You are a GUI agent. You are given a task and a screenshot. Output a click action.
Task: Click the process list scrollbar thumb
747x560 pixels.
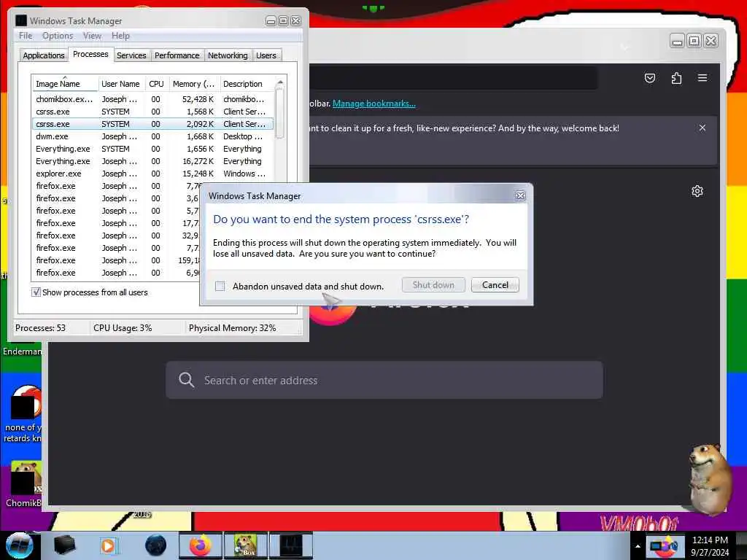coord(280,113)
